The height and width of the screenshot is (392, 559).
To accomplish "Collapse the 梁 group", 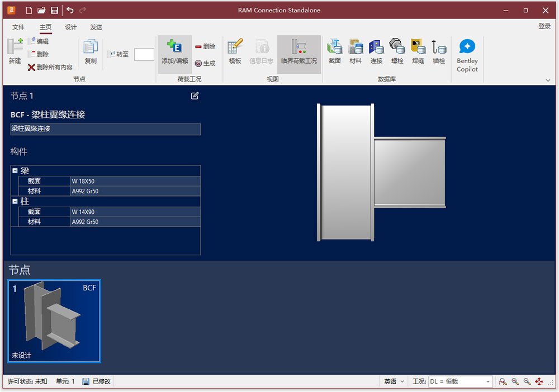I will point(15,170).
